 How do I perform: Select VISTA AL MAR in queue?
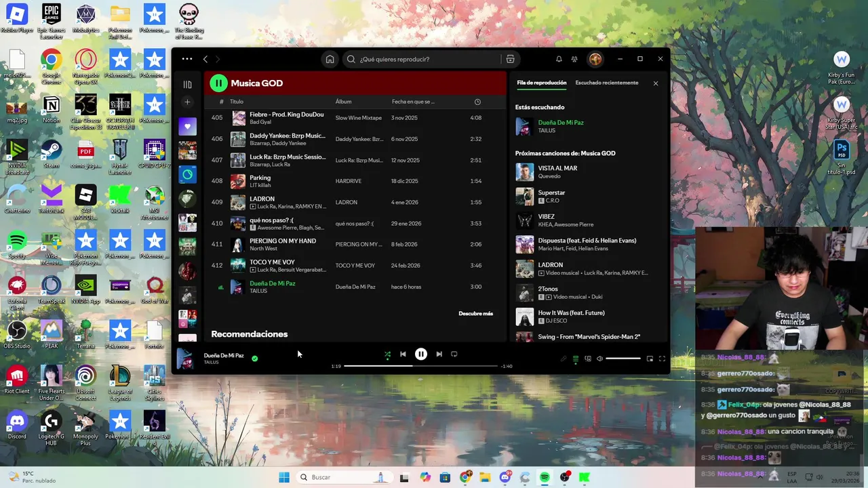[587, 172]
